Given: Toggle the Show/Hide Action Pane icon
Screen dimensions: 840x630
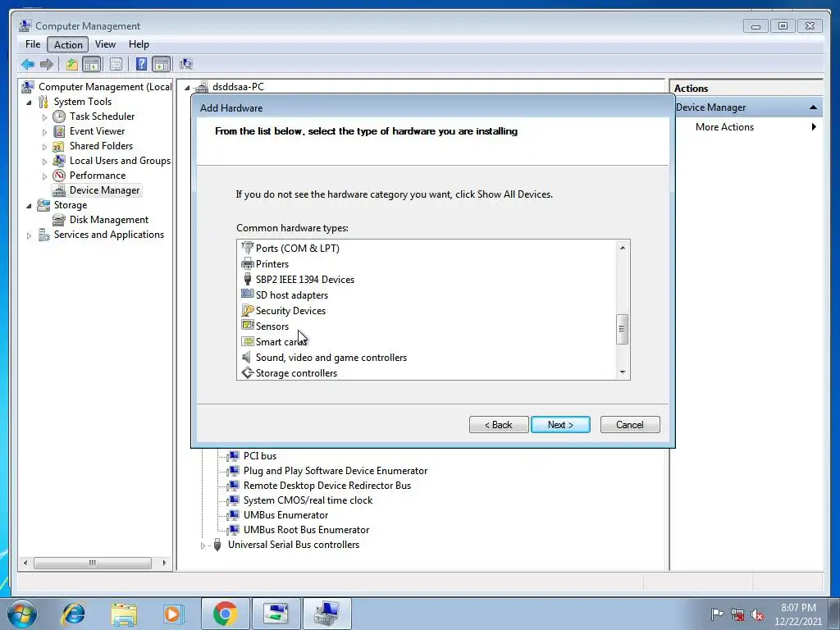Looking at the screenshot, I should [x=162, y=65].
